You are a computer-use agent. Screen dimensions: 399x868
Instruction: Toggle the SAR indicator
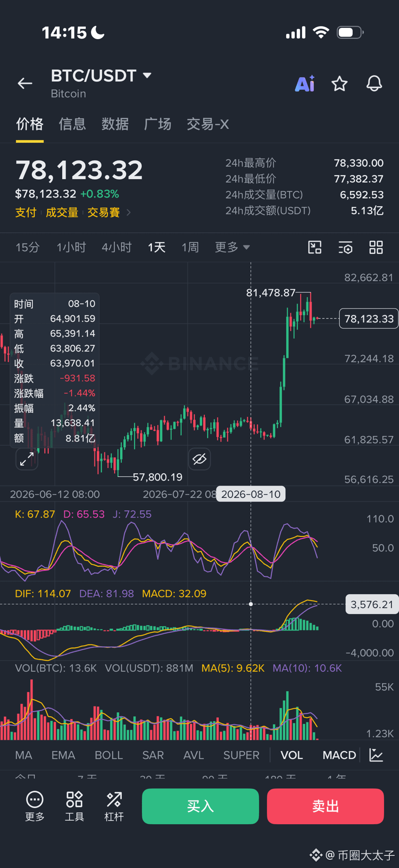pyautogui.click(x=153, y=755)
